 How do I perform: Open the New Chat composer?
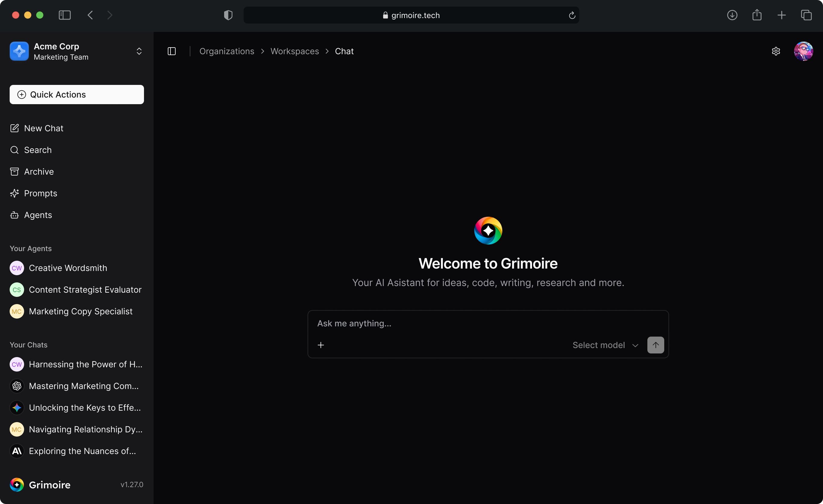click(43, 128)
